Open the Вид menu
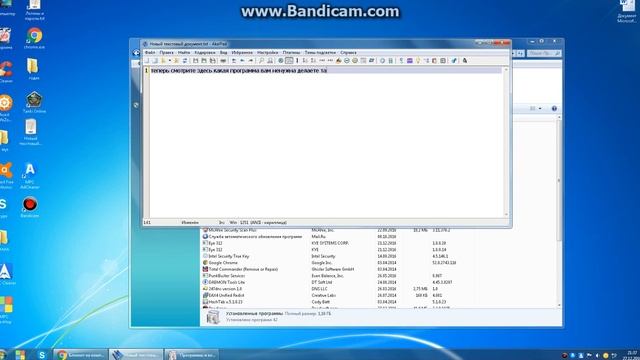This screenshot has width=640, height=360. click(x=224, y=53)
